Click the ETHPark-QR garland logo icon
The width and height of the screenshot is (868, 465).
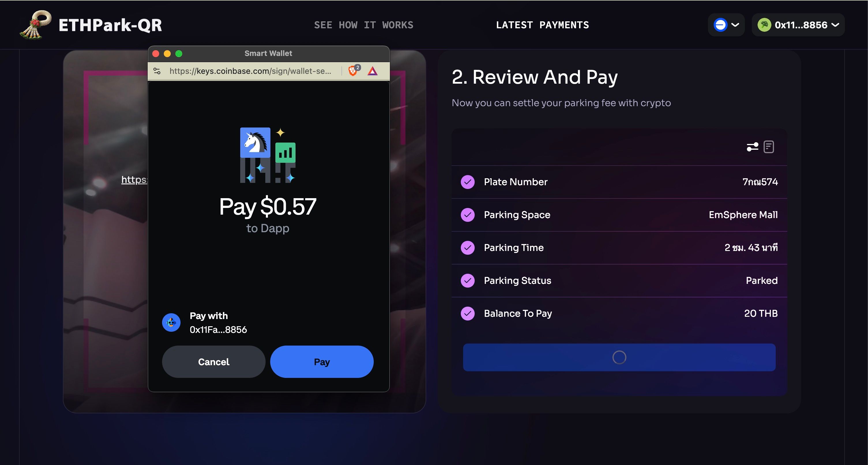point(36,25)
